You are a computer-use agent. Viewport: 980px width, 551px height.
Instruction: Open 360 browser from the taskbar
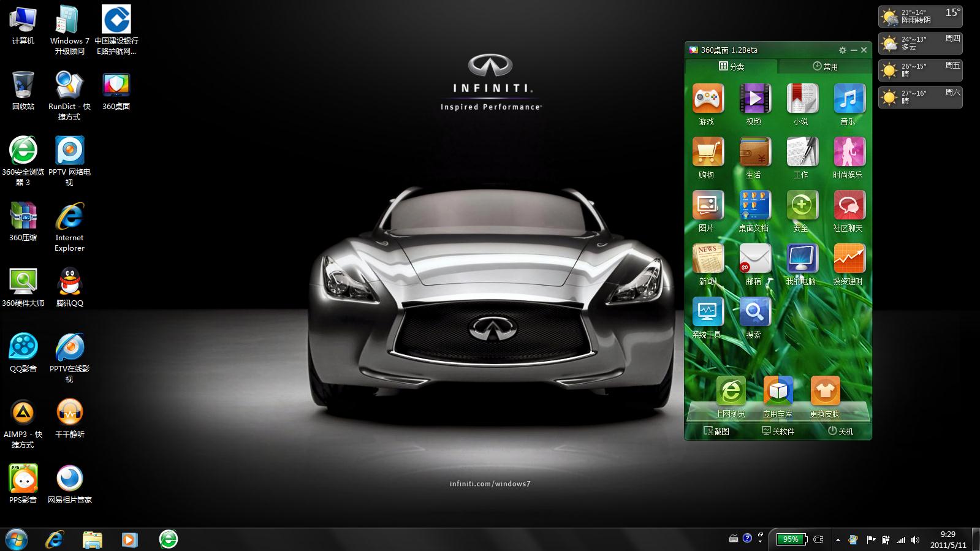coord(169,539)
